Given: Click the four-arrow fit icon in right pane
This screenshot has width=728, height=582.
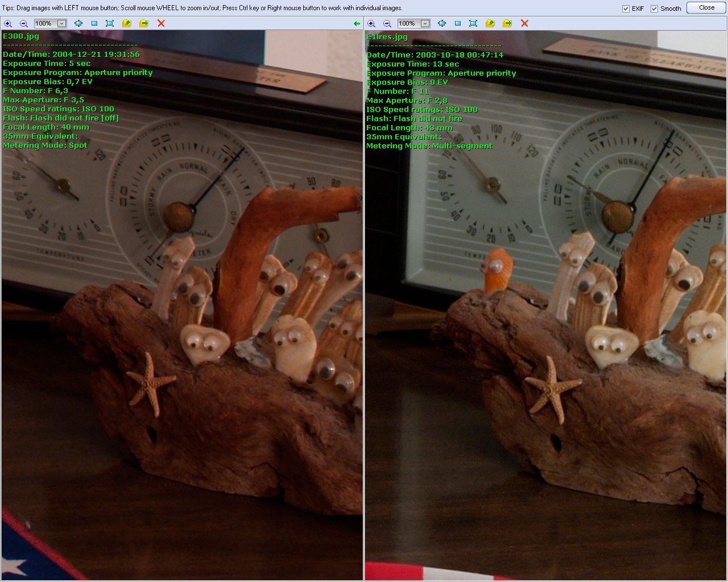Looking at the screenshot, I should coord(442,23).
